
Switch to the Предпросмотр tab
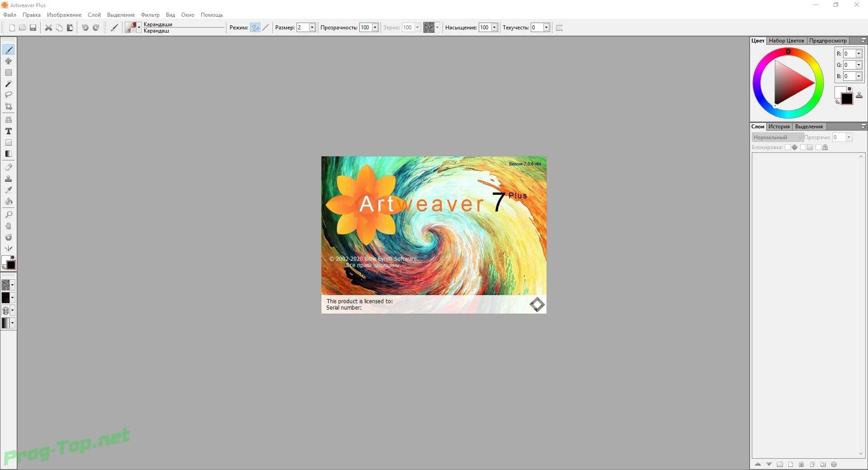tap(828, 41)
